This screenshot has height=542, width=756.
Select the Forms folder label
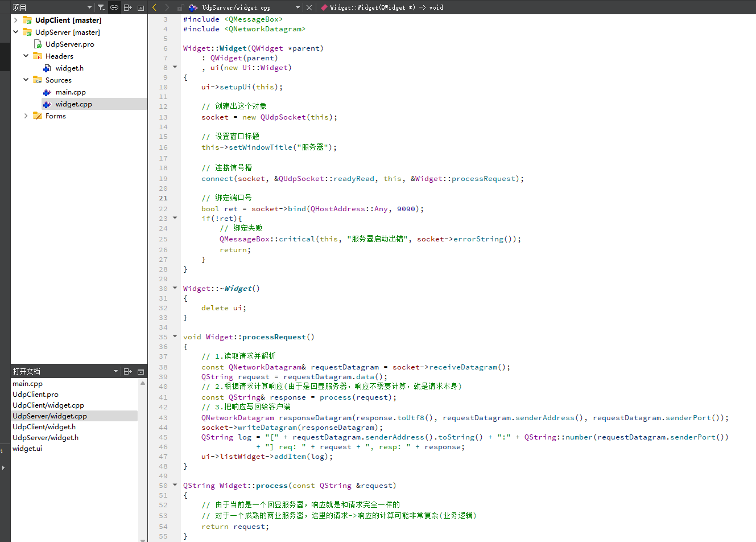[x=56, y=116]
